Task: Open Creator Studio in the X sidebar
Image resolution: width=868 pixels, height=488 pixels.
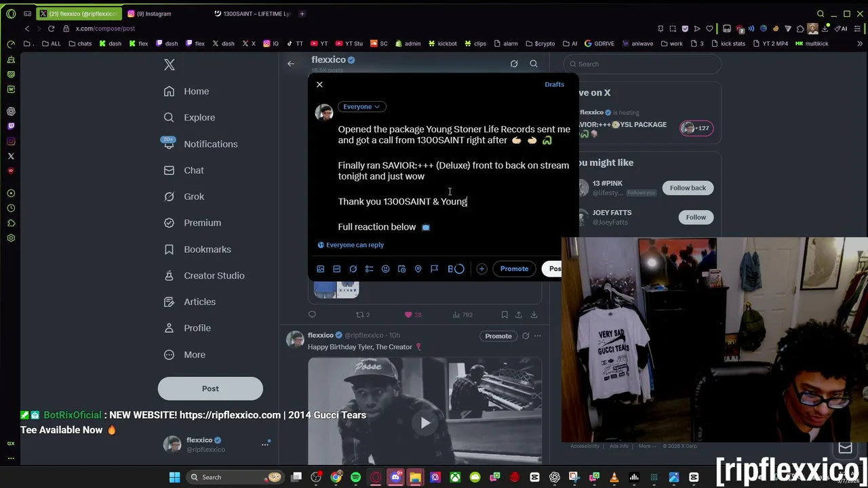Action: click(x=204, y=276)
